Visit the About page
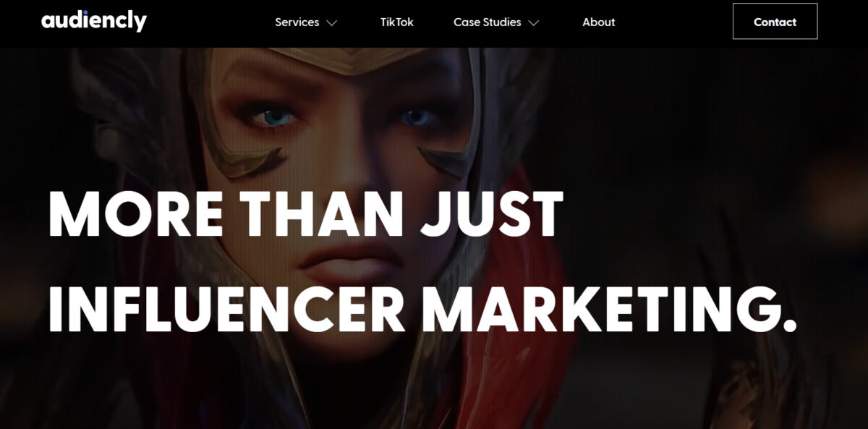Screen dimensions: 868x429 click(599, 22)
